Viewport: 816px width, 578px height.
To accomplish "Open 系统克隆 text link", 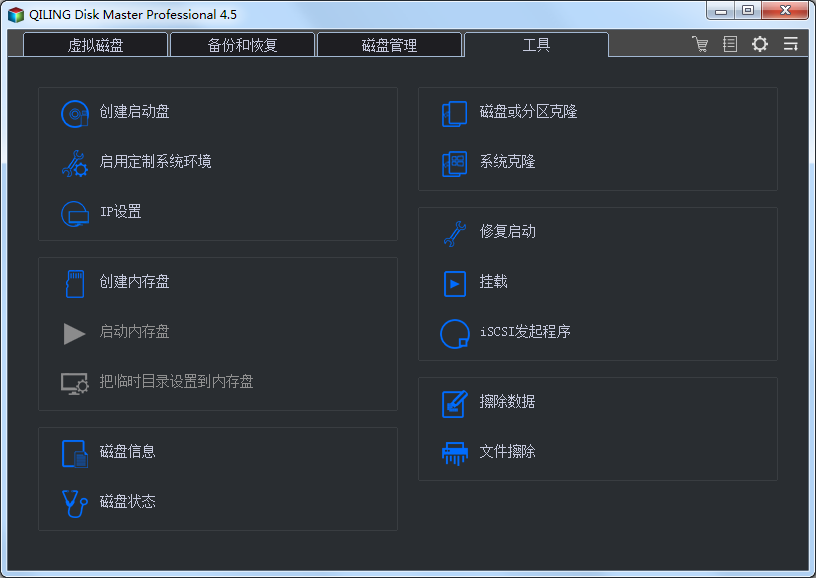I will tap(507, 162).
